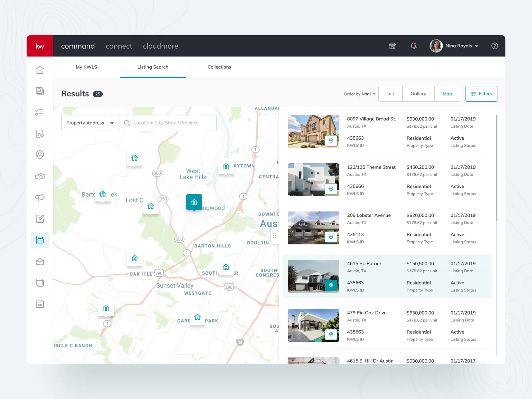Open the Order by None dropdown

pyautogui.click(x=360, y=94)
